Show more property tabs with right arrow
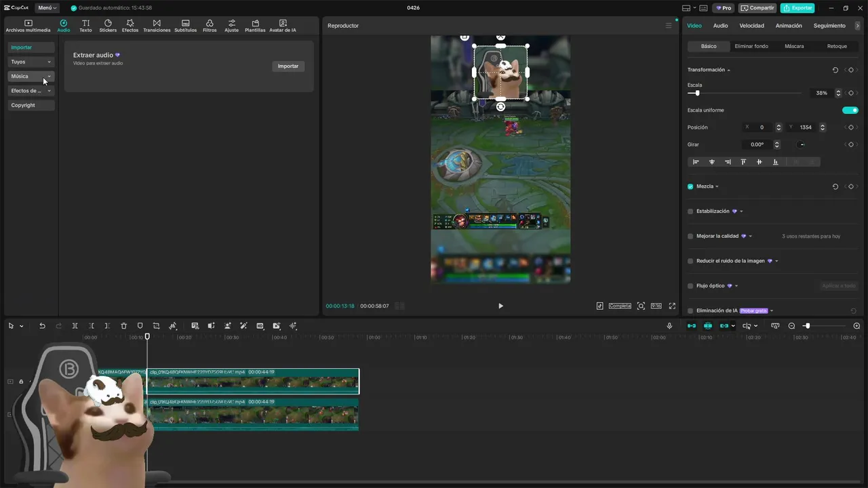868x488 pixels. (x=858, y=26)
